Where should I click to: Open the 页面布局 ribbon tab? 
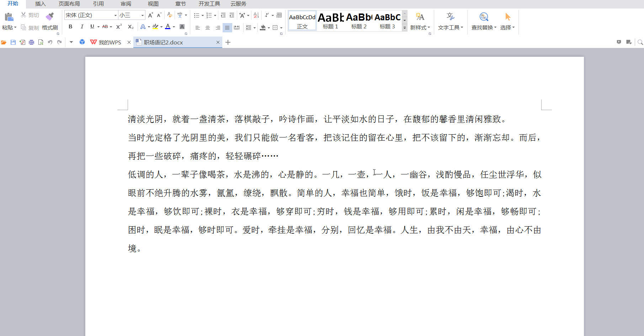pyautogui.click(x=69, y=4)
